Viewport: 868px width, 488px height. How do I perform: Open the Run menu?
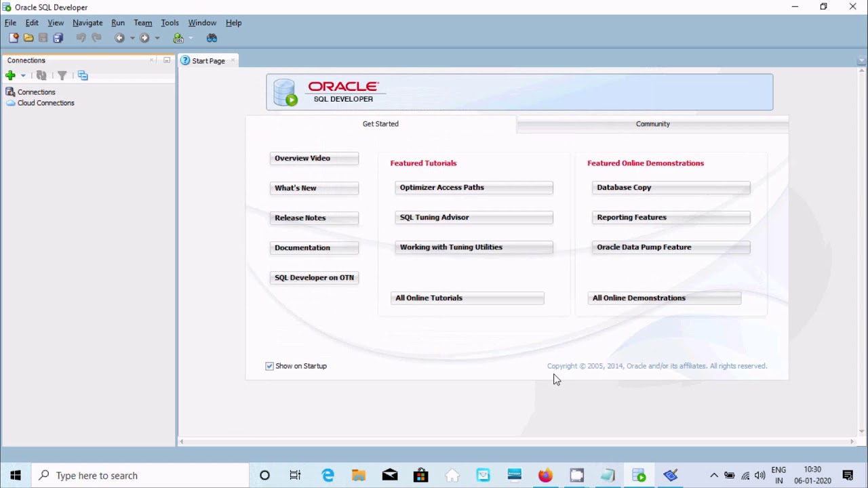point(118,22)
